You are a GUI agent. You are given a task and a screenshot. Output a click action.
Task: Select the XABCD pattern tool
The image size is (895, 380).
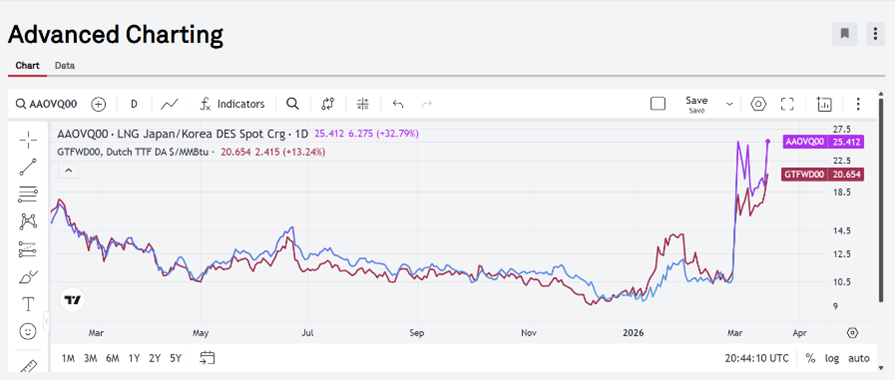28,221
